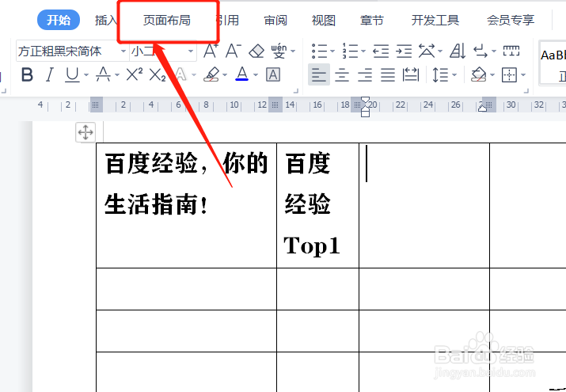
Task: Expand numbering style dropdown arrow
Action: [x=363, y=51]
